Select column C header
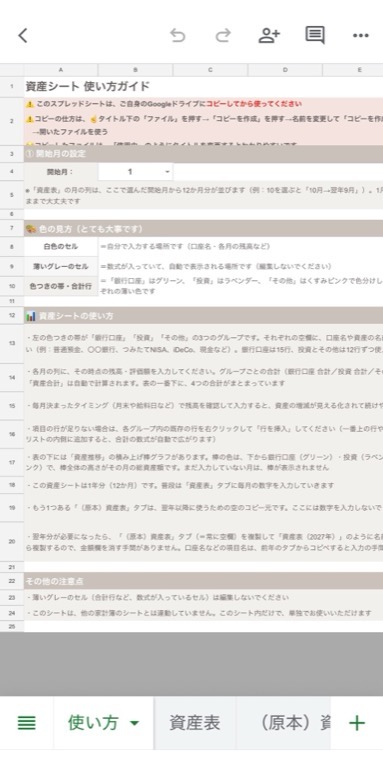The height and width of the screenshot is (760, 383). [x=210, y=70]
